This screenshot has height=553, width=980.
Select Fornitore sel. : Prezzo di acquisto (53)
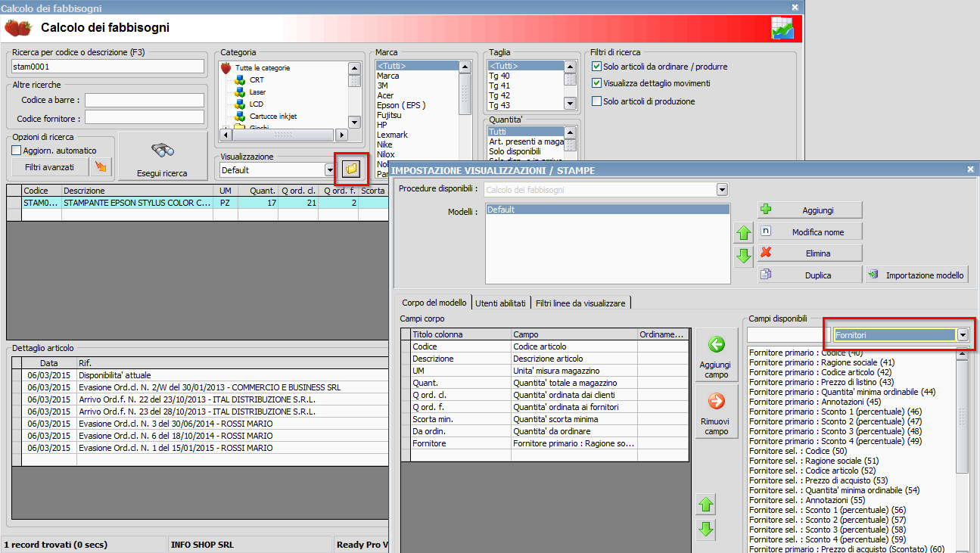click(818, 480)
